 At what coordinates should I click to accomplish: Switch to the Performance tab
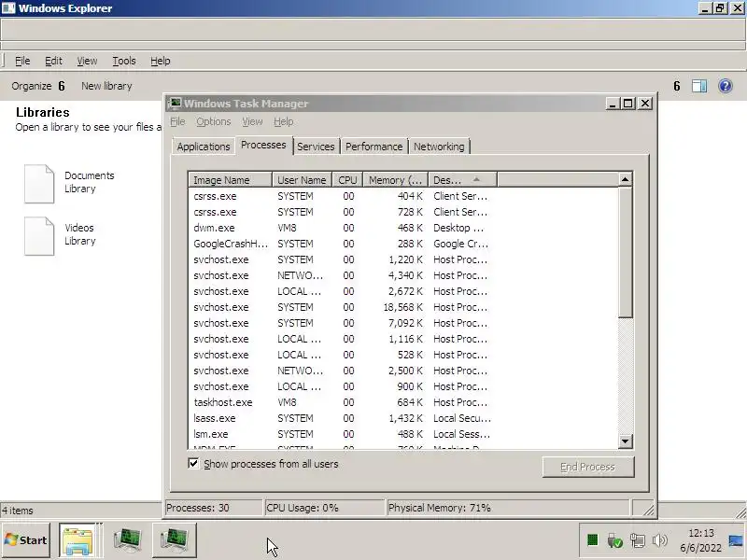click(x=374, y=147)
